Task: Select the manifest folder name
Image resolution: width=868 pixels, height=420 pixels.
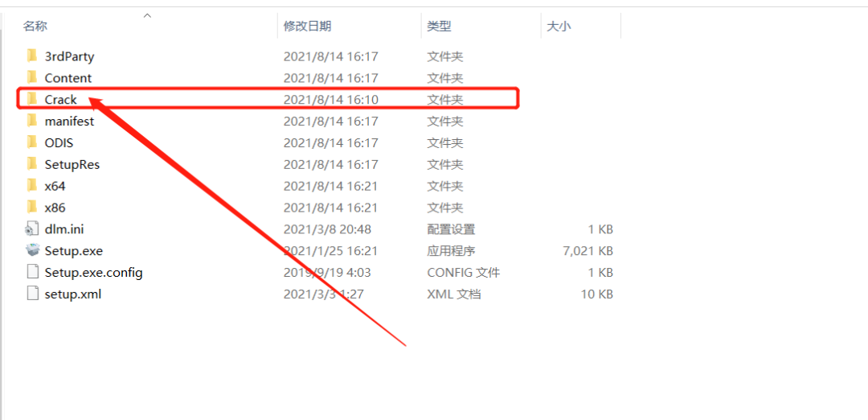Action: (69, 121)
